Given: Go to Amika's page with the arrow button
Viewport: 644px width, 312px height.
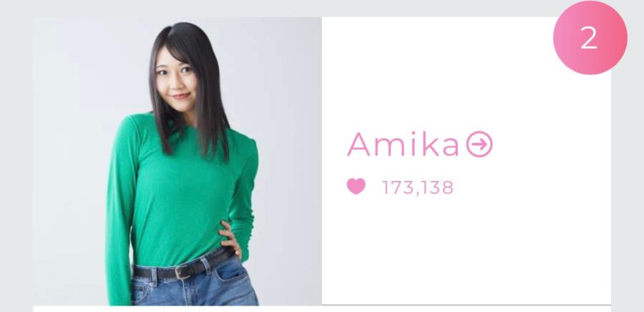Looking at the screenshot, I should coord(479,144).
